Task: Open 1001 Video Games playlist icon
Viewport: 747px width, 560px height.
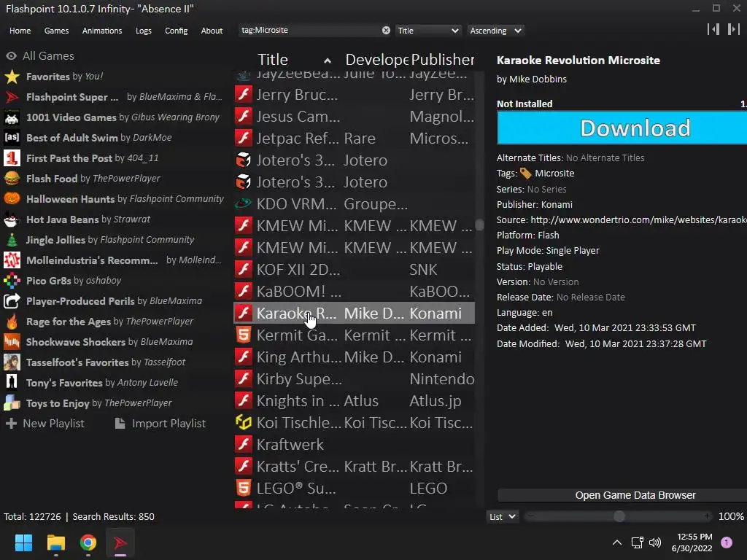Action: 12,117
